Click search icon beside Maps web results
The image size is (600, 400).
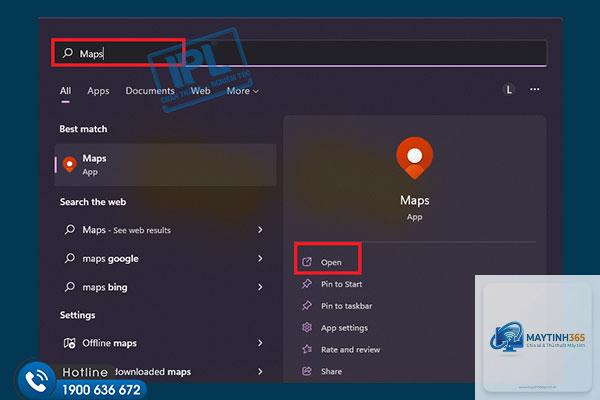(x=70, y=229)
